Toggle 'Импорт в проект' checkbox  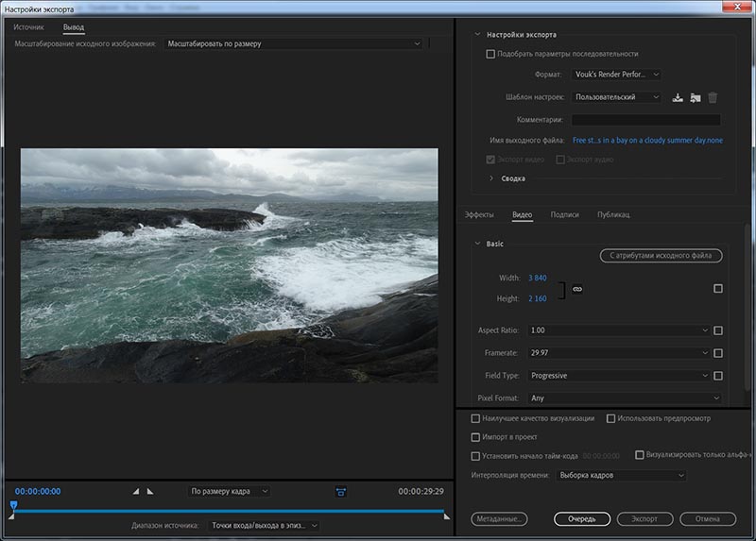click(x=475, y=437)
